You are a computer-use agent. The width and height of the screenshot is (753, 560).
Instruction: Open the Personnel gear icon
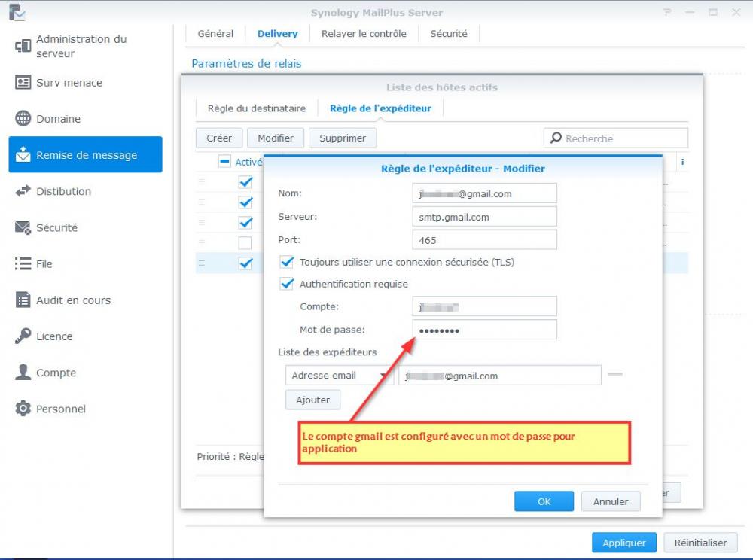pos(23,409)
